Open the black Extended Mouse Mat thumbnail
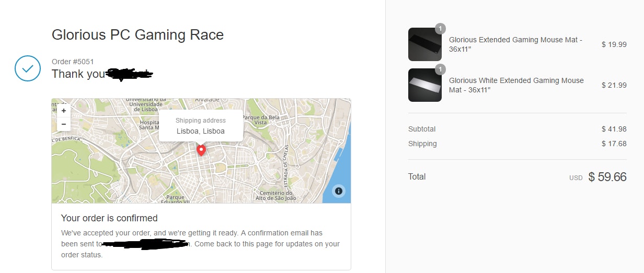The width and height of the screenshot is (644, 273). tap(424, 44)
